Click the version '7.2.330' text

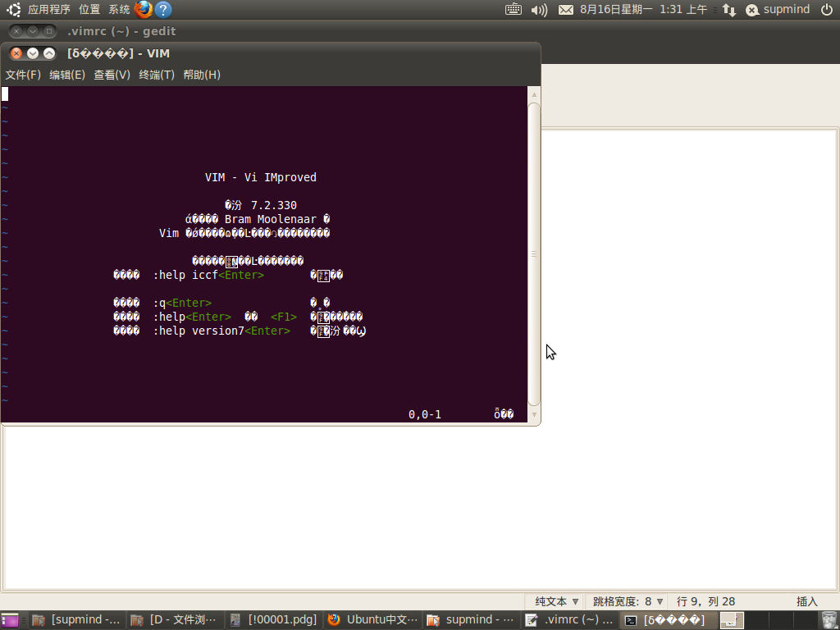click(274, 205)
